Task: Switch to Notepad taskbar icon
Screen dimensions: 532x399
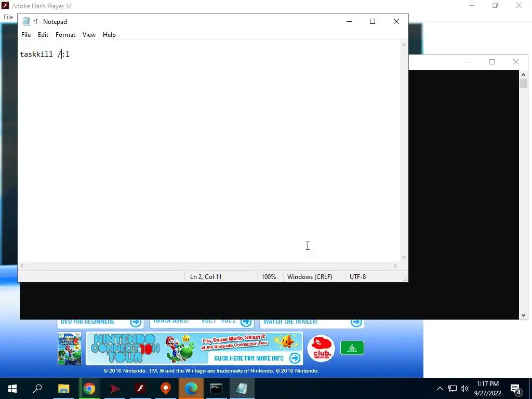Action: pos(242,389)
